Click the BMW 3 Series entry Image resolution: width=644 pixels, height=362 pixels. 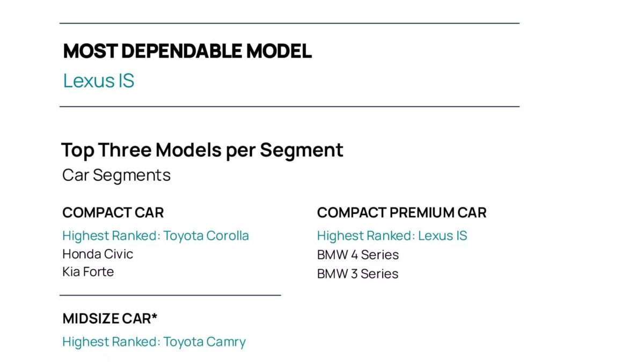pos(358,274)
